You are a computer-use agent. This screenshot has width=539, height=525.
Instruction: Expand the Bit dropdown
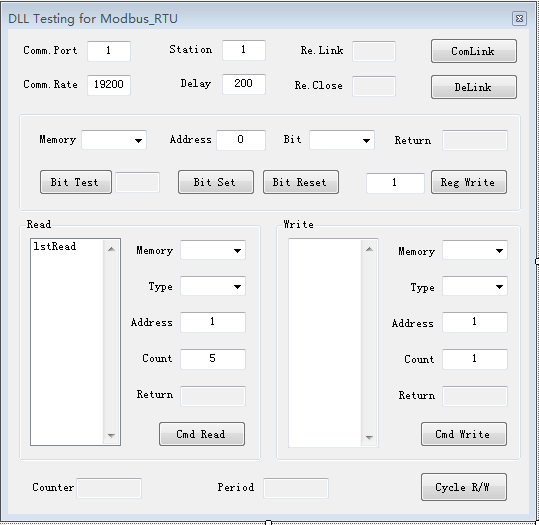pos(342,140)
